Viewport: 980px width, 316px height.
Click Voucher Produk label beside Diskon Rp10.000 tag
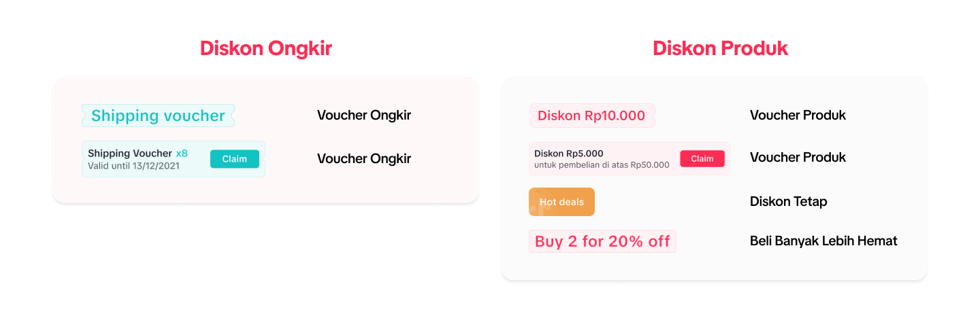(x=798, y=116)
